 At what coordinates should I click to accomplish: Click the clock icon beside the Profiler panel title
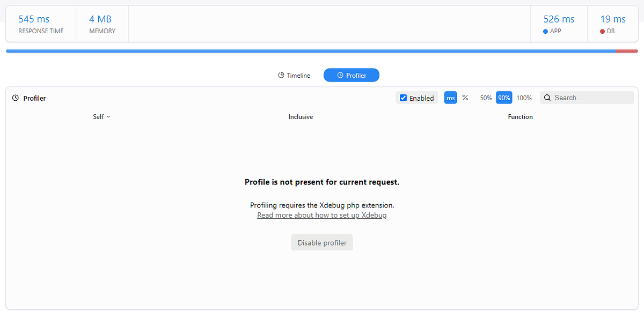point(14,98)
